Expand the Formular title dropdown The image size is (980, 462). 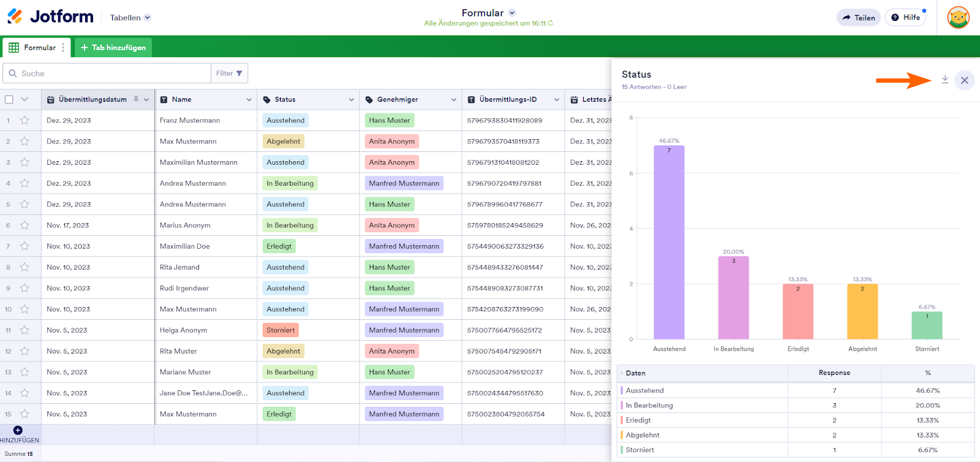coord(512,13)
